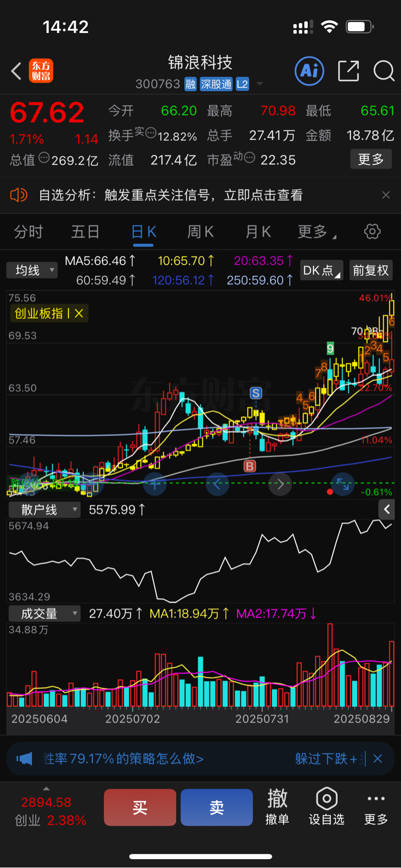Tap the B buy signal marker
This screenshot has width=401, height=868.
click(250, 466)
